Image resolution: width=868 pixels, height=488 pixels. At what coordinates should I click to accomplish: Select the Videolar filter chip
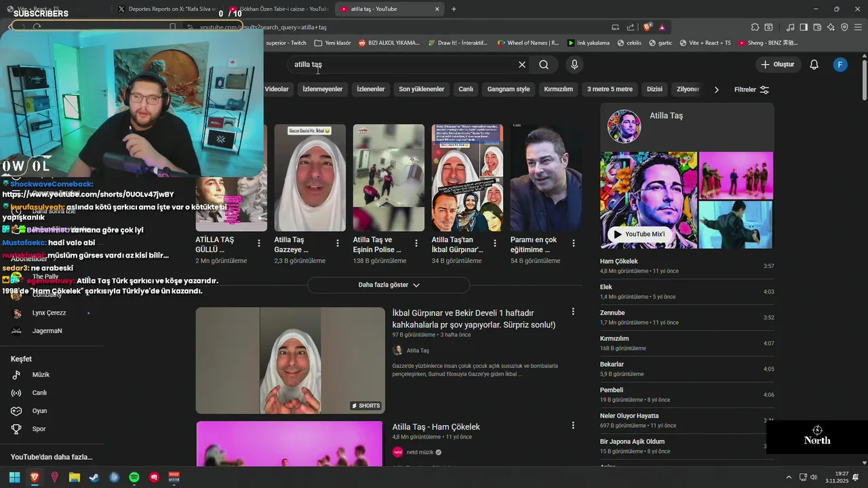point(277,89)
